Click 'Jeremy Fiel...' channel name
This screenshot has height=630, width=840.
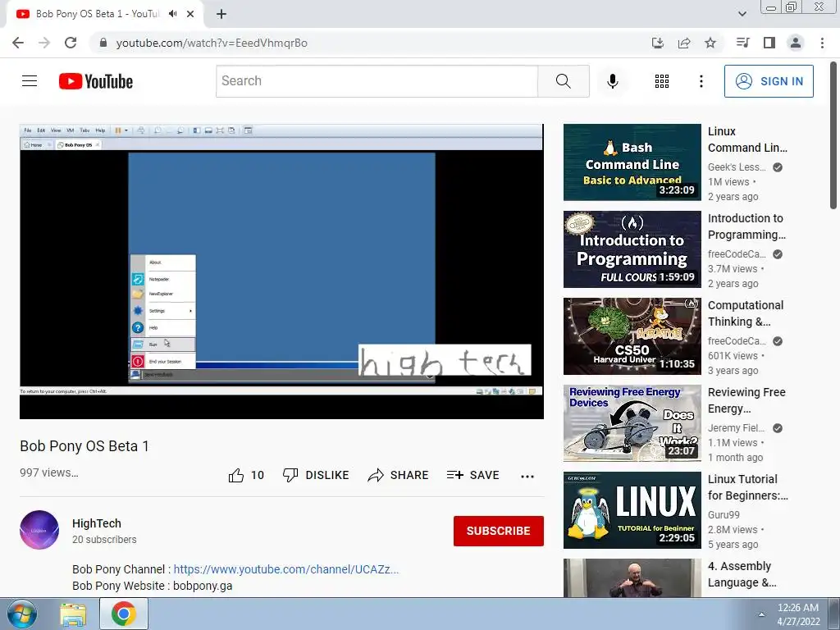click(736, 428)
